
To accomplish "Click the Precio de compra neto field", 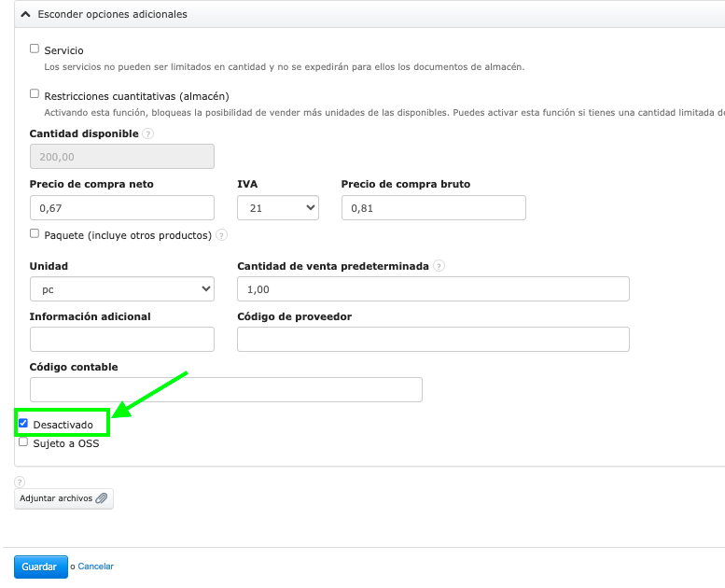I will [x=121, y=208].
